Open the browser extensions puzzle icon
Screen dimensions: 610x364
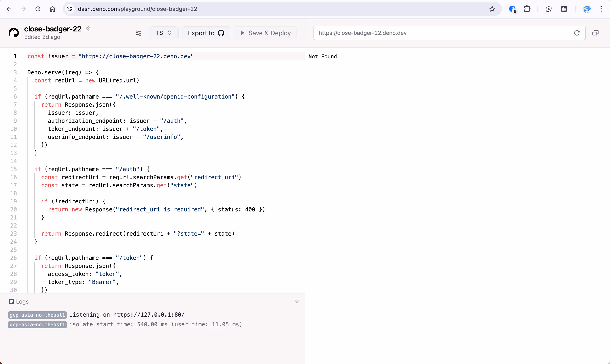click(x=527, y=9)
